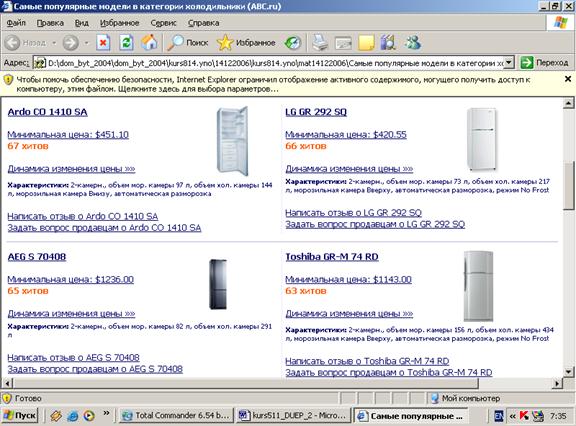Viewport: 576px width, 426px height.
Task: Switch to Total Commander taskbar button
Action: [176, 415]
